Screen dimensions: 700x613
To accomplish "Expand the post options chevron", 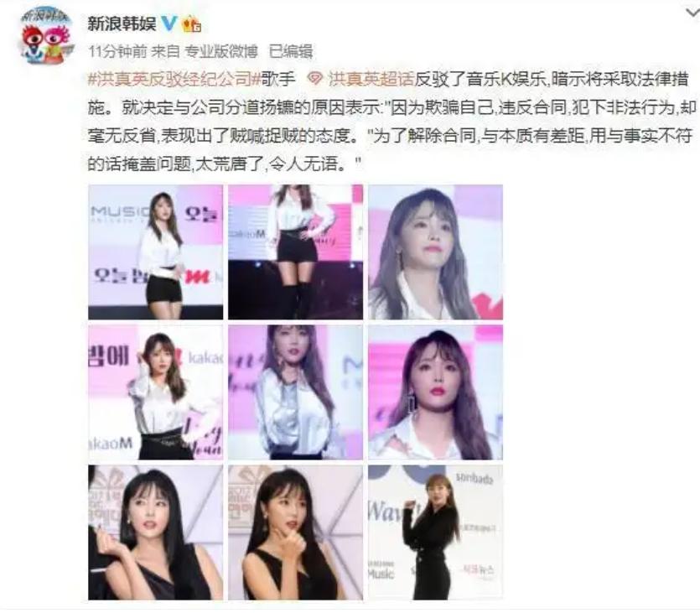I will point(692,13).
